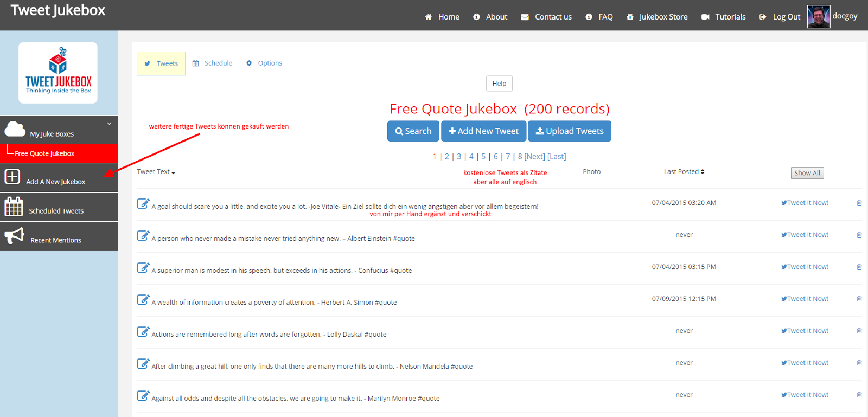Edit the Joe Vitale quote tweet icon

point(143,203)
